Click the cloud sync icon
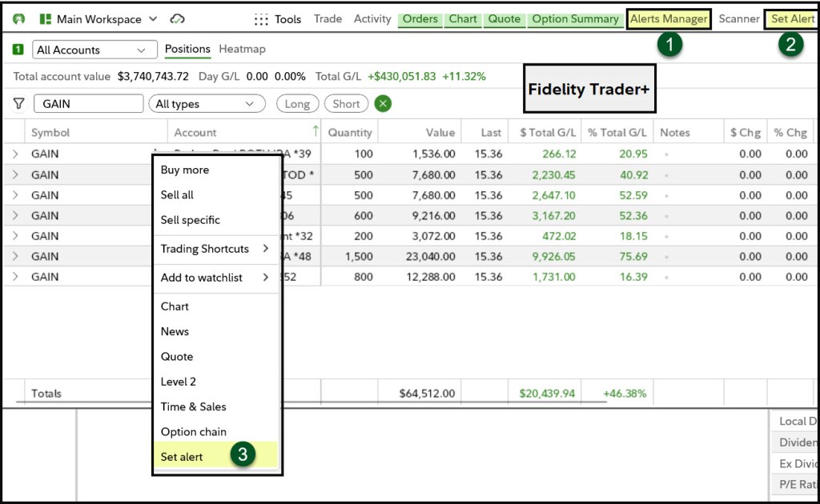Screen dimensions: 820x504 [178, 19]
